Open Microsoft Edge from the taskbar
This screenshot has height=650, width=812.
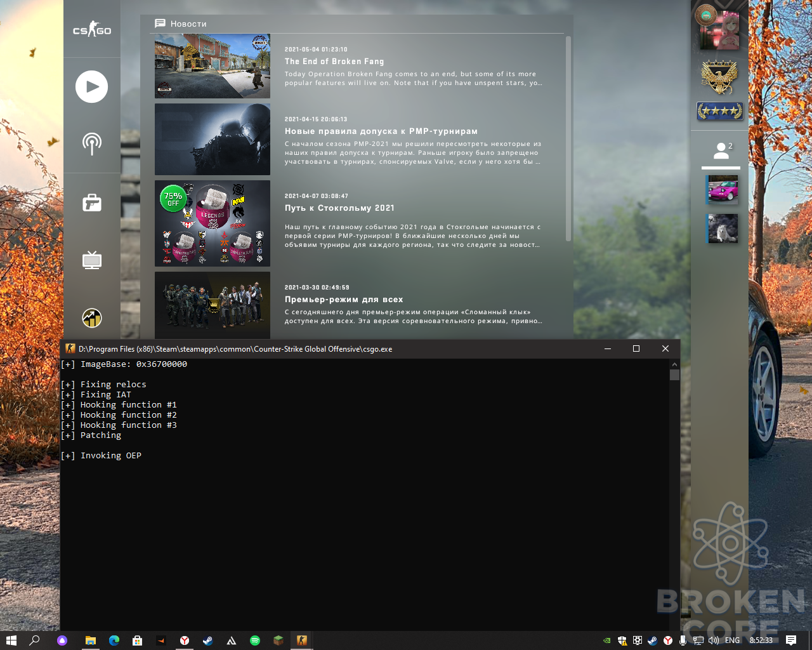[114, 640]
